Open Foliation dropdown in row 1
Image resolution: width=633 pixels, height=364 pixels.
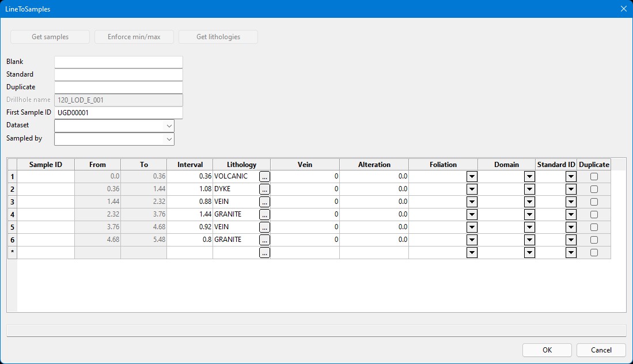(472, 177)
